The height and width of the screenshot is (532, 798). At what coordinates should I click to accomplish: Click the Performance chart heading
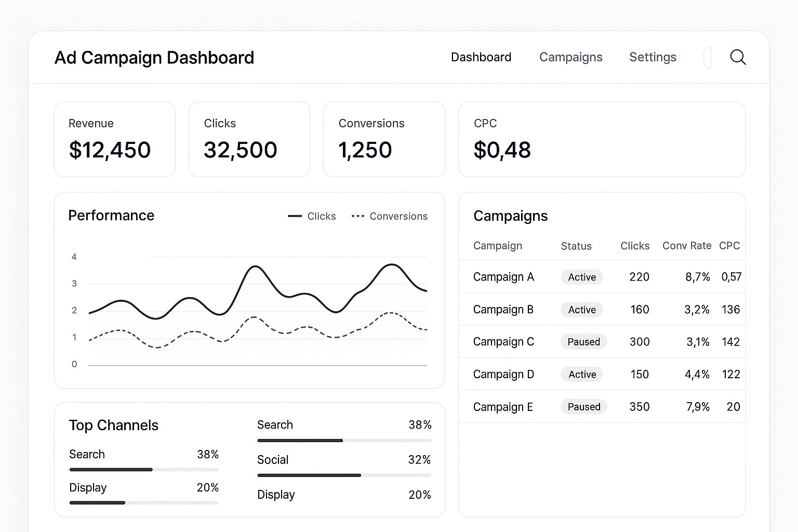tap(111, 216)
